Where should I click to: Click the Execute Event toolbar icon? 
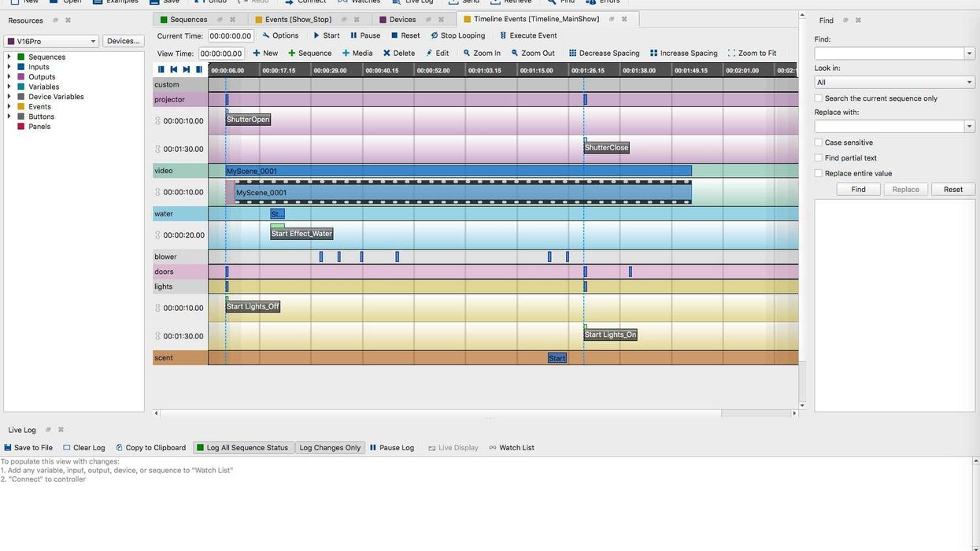pos(503,35)
